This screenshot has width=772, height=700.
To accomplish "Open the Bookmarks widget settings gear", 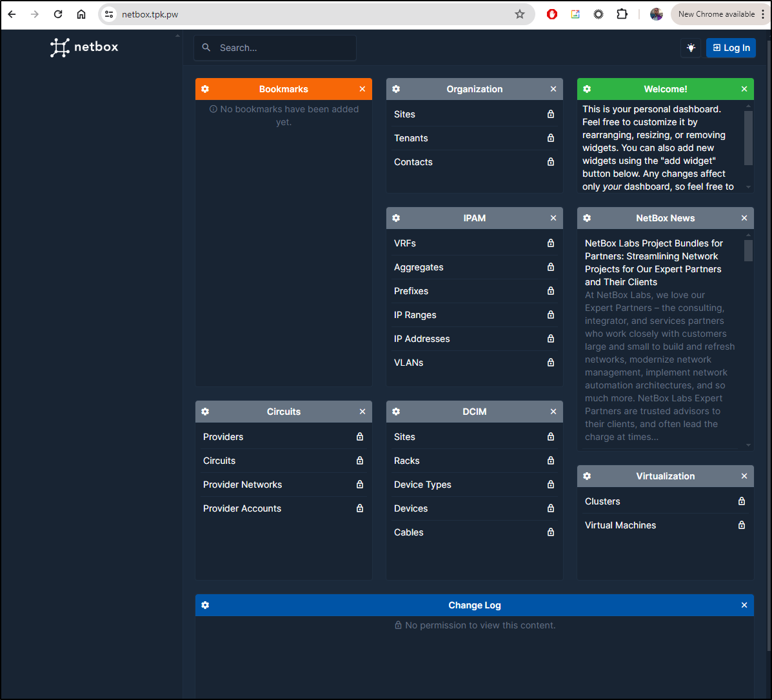I will point(205,89).
